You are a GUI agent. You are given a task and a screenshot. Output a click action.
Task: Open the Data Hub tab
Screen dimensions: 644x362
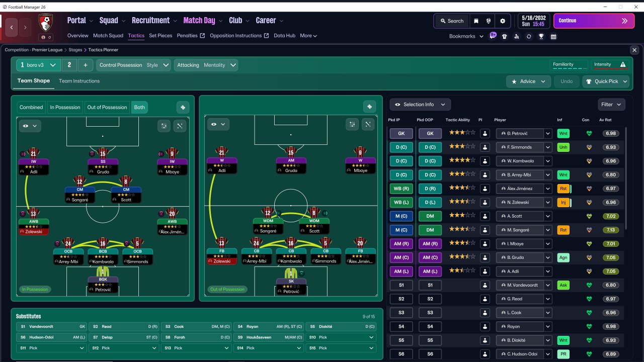click(285, 36)
